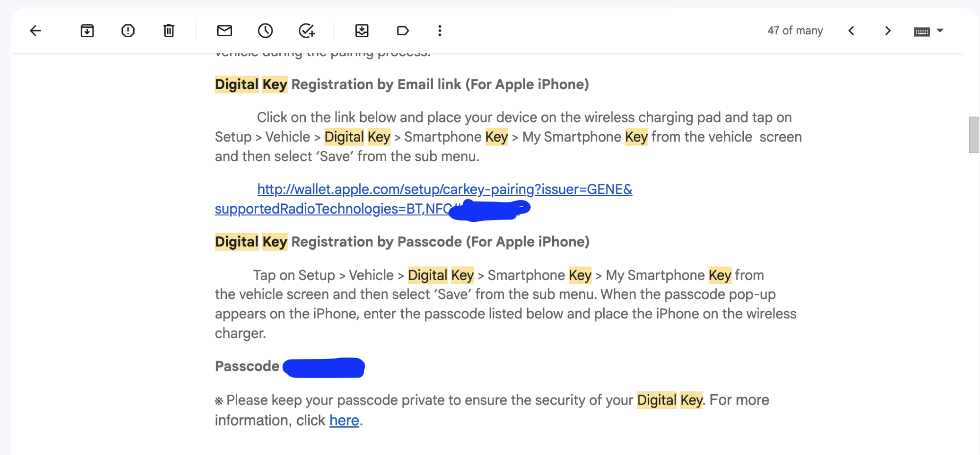Click the bold Passcode label
This screenshot has width=980, height=455.
click(x=247, y=366)
